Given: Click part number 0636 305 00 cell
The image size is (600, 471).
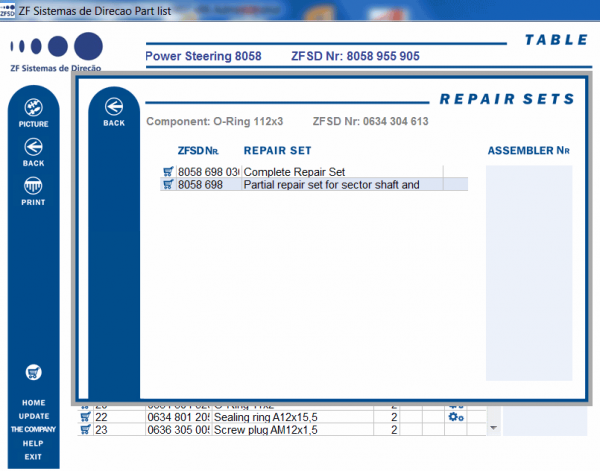Looking at the screenshot, I should pyautogui.click(x=178, y=430).
